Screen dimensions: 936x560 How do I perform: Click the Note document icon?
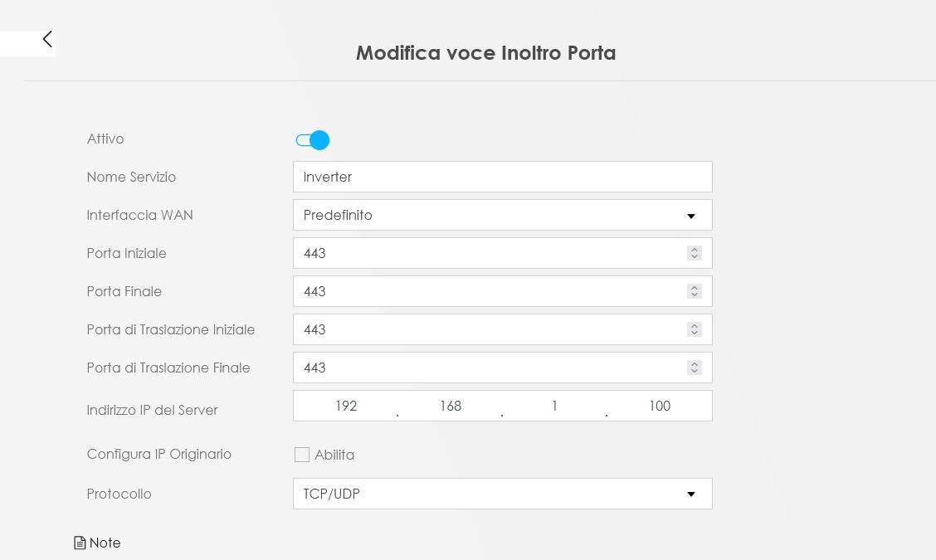(x=80, y=543)
